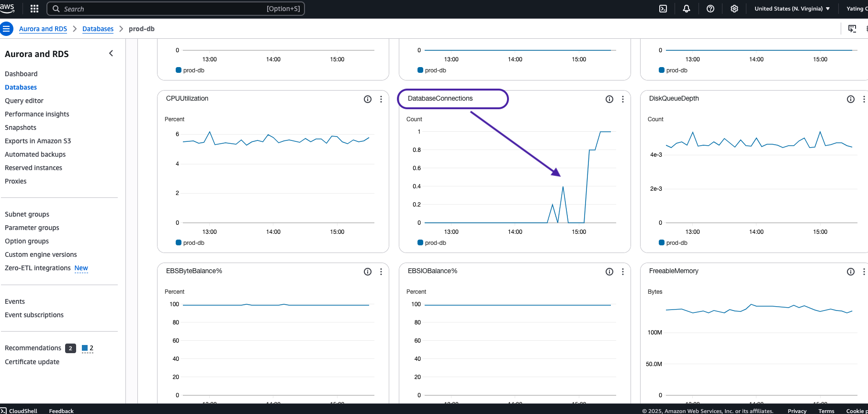The width and height of the screenshot is (868, 414).
Task: Open CPUUtilization chart options menu
Action: click(x=381, y=99)
